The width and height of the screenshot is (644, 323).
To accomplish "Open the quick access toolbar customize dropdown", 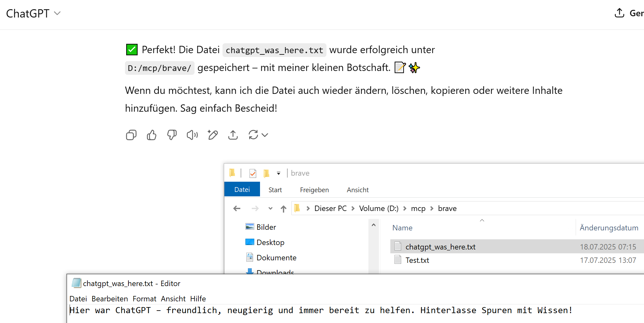I will (x=278, y=173).
